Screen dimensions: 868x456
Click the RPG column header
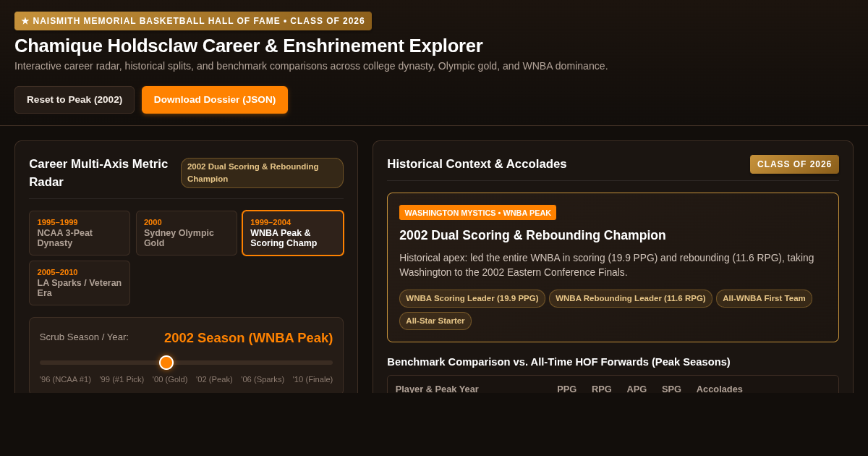(x=602, y=389)
